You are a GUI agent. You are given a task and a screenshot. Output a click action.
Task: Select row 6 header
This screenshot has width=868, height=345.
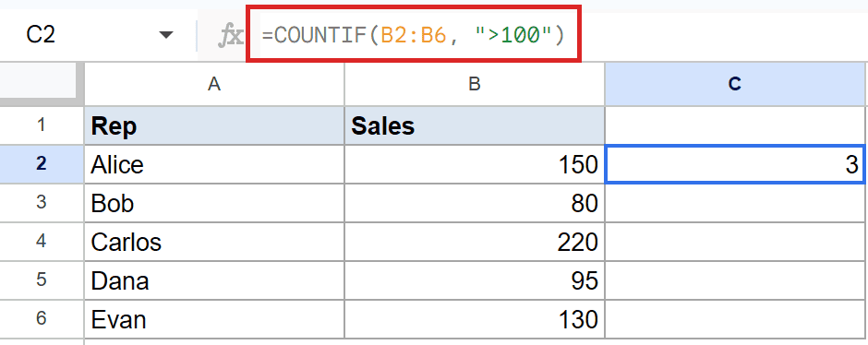pos(42,319)
